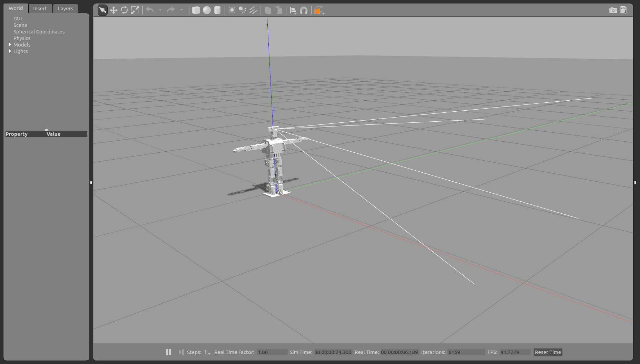Screen dimensions: 640x364
Task: Toggle the snap magnet tool
Action: 304,10
